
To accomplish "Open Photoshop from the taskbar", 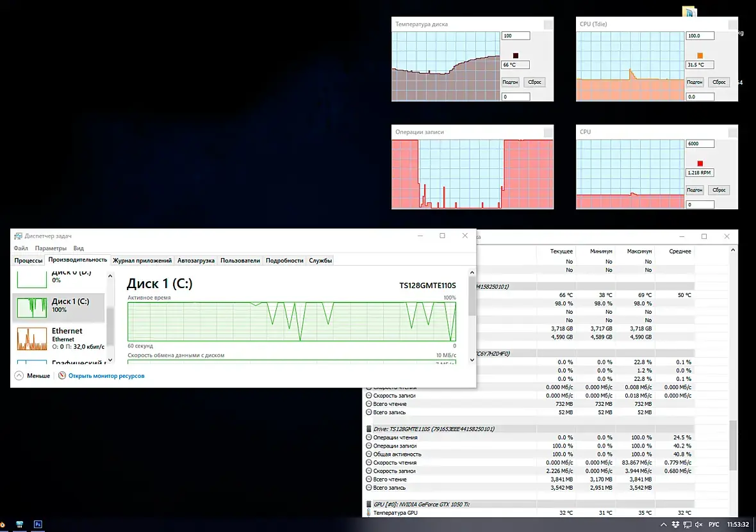I will tap(38, 524).
